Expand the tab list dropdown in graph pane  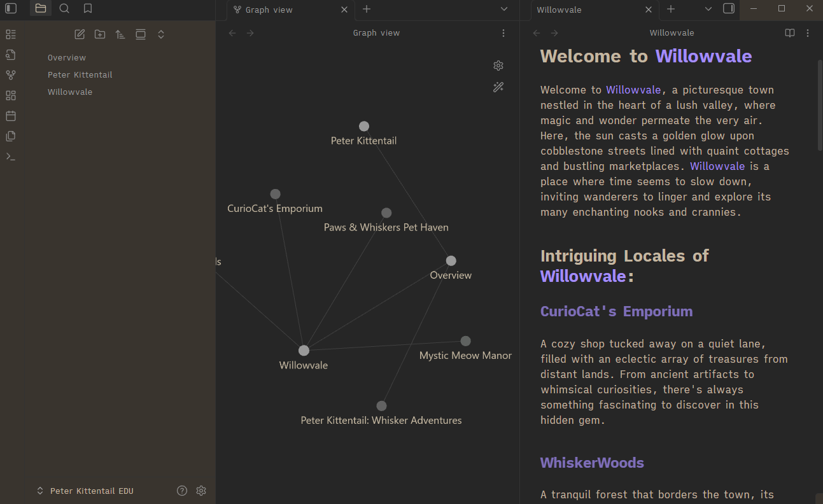click(x=504, y=9)
